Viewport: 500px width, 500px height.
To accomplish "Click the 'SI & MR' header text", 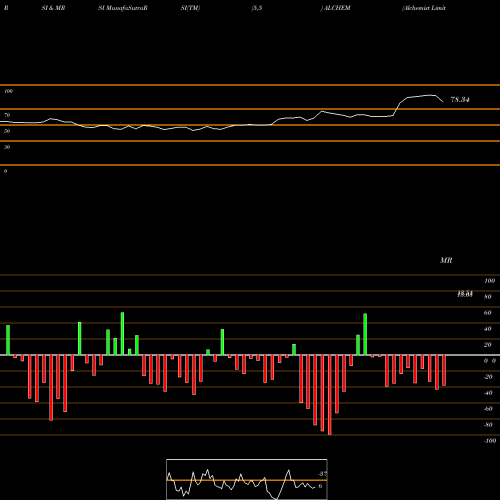I will pos(53,8).
